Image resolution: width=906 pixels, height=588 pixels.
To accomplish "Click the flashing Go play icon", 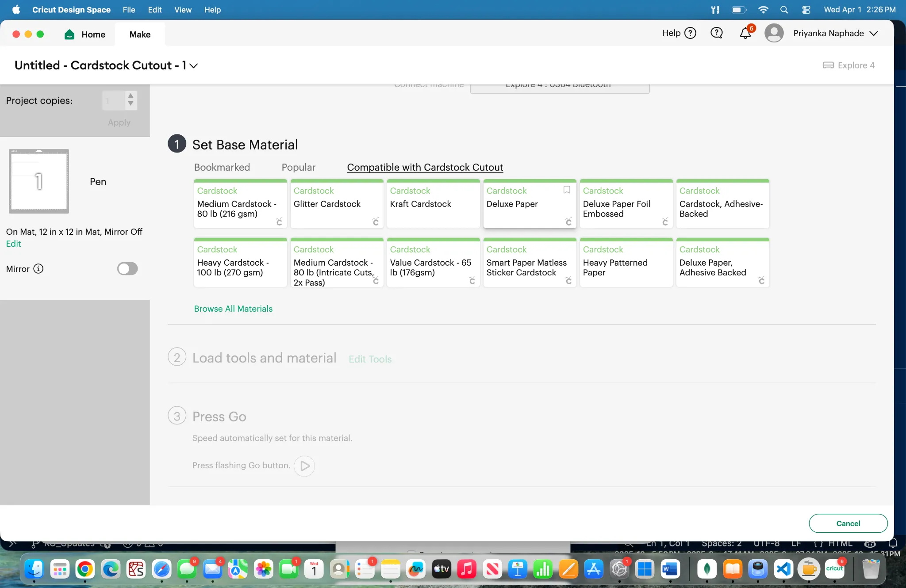I will [x=304, y=466].
